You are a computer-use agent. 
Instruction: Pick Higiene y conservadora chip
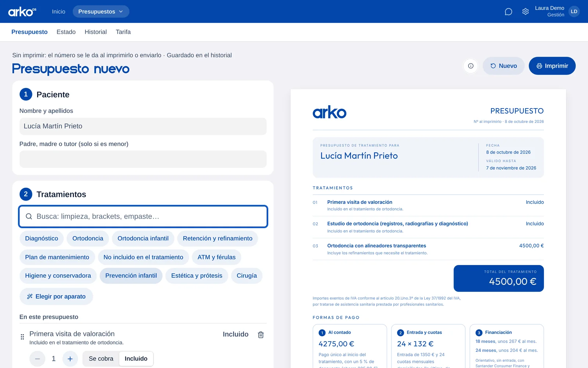(58, 276)
